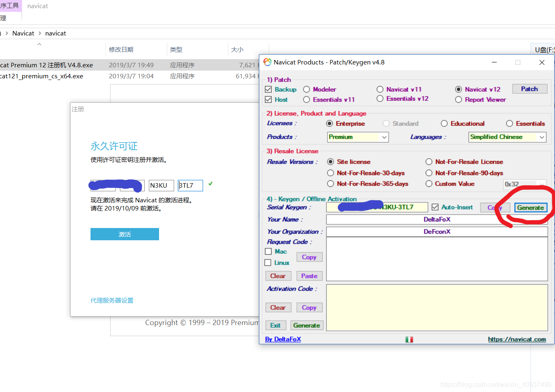Toggle the Backup checkbox
Screen dimensions: 555x392
coord(268,89)
